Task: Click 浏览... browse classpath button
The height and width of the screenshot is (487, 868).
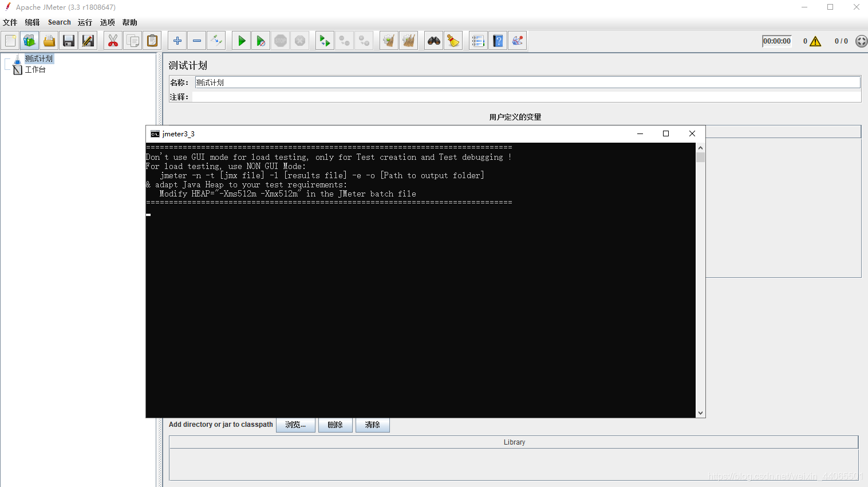Action: (295, 425)
